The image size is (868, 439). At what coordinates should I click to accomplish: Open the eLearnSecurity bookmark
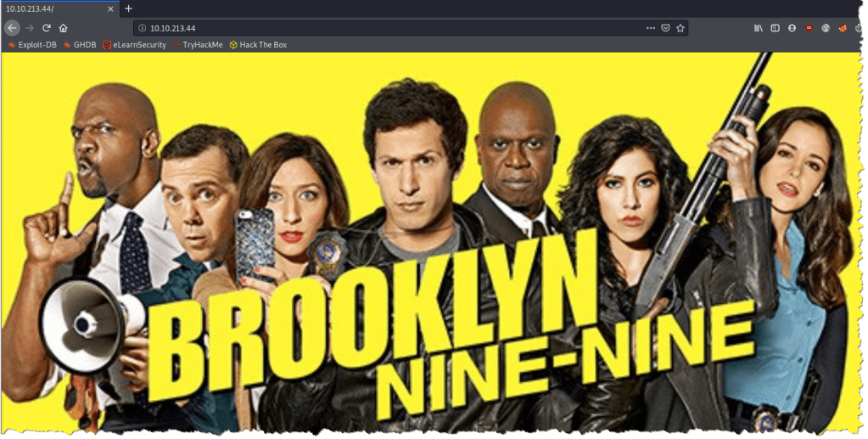click(135, 44)
